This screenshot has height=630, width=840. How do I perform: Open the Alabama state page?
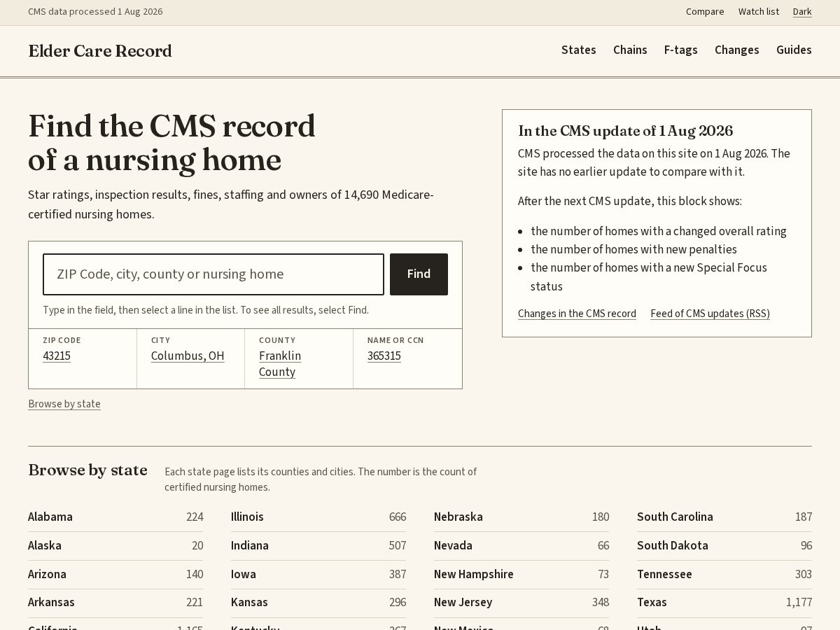(50, 517)
